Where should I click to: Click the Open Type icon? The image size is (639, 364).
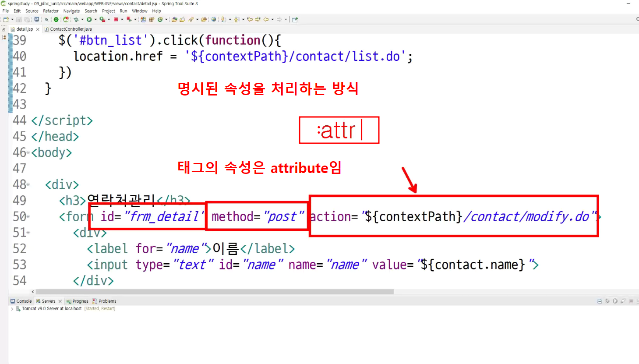[174, 19]
